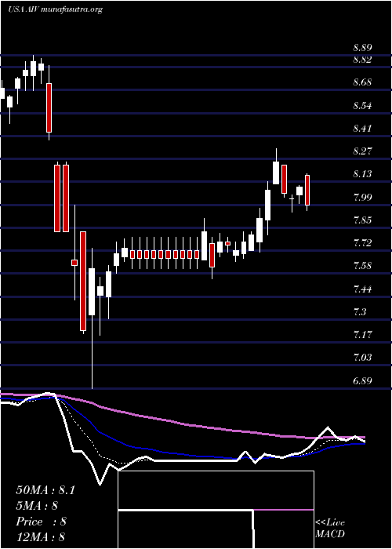The image size is (392, 549).
Task: Click the '12MA : 8' readout
Action: coord(41,537)
